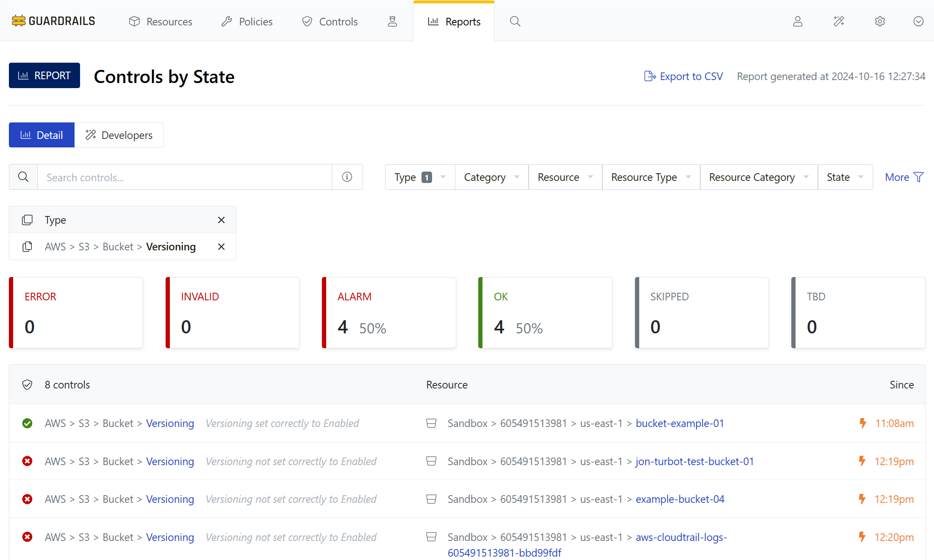Click the copy icon next to Versioning filter
The height and width of the screenshot is (560, 934).
27,247
